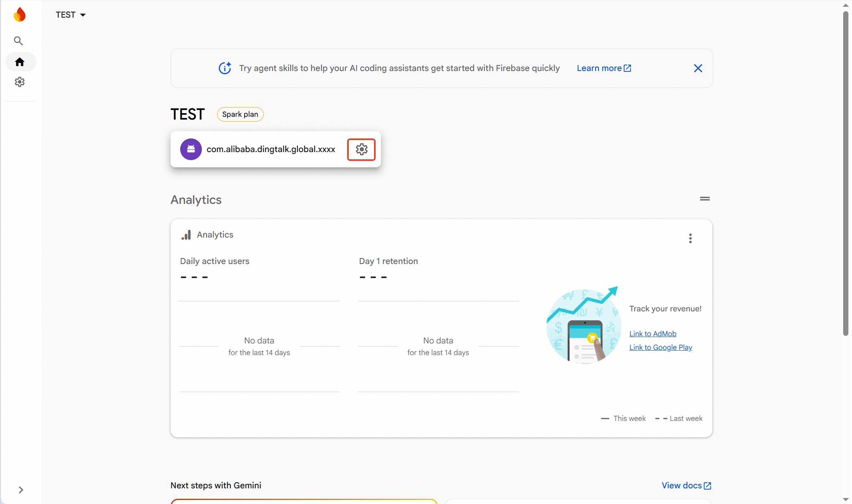
Task: Click the page vertical scrollbar thumb
Action: point(846,173)
